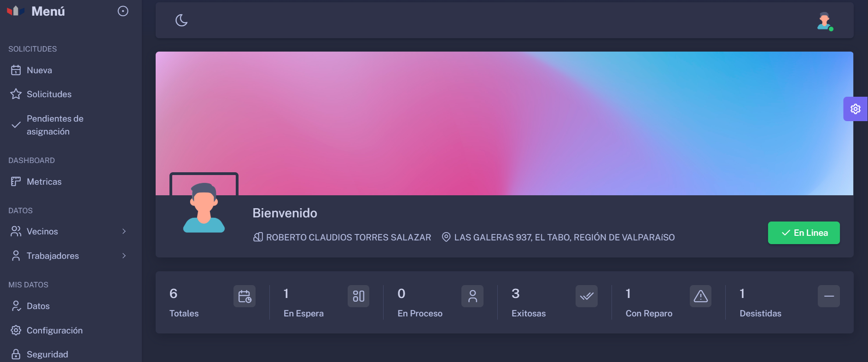This screenshot has height=362, width=868.
Task: Expand the Vecinos submenu
Action: click(x=69, y=231)
